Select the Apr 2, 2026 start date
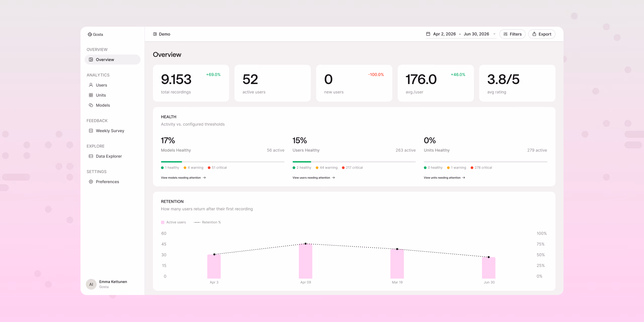The width and height of the screenshot is (644, 322). (444, 34)
